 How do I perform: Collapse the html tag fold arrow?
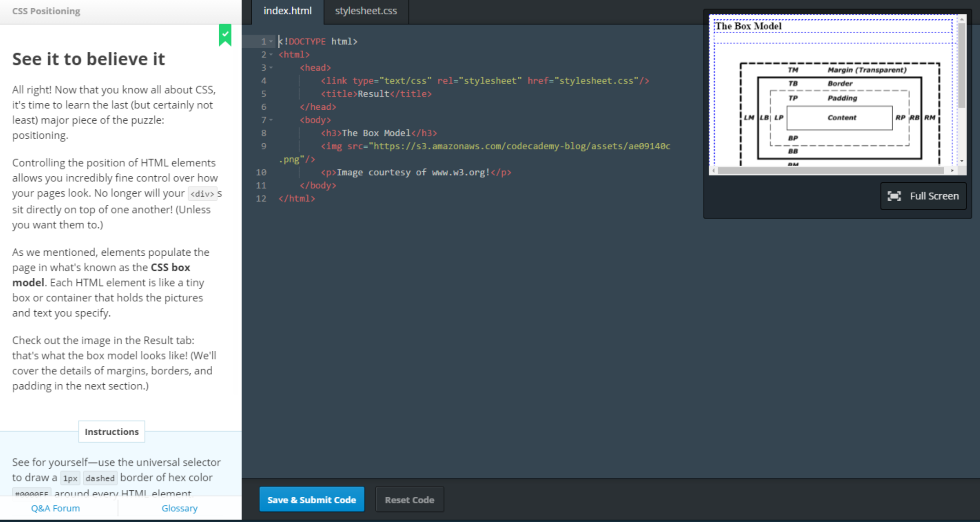pyautogui.click(x=271, y=55)
